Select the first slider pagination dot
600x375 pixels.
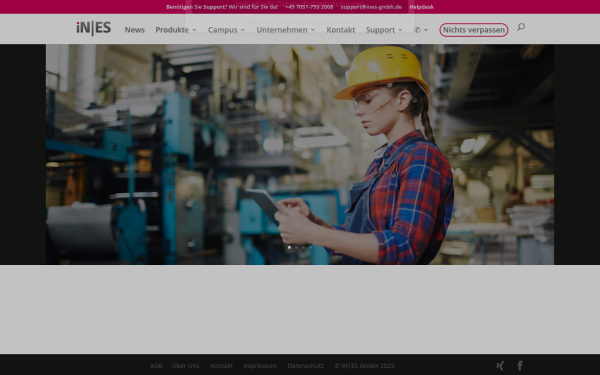tap(289, 248)
